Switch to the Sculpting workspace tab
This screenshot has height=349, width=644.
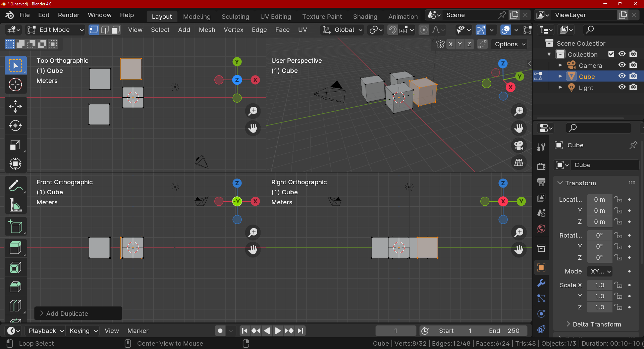point(235,16)
